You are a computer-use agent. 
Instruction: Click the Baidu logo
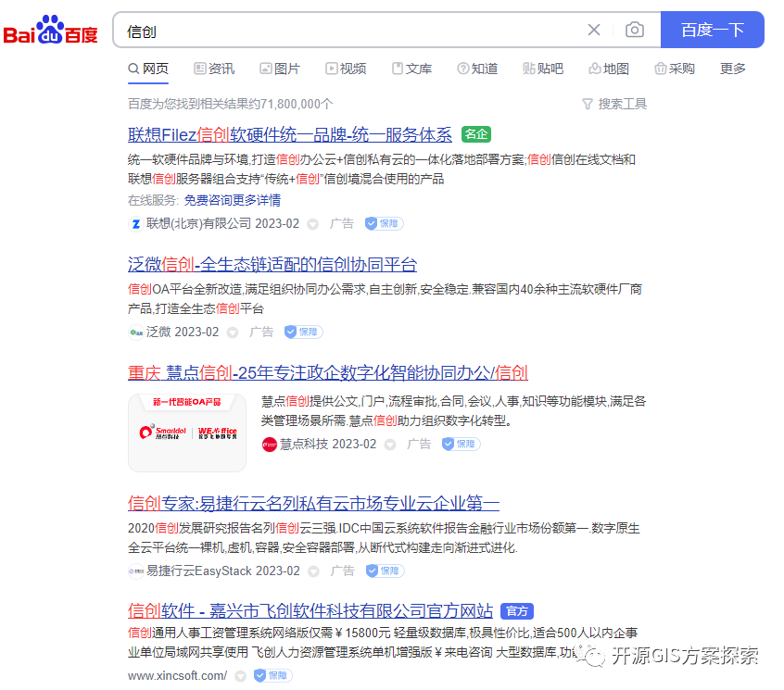click(50, 31)
